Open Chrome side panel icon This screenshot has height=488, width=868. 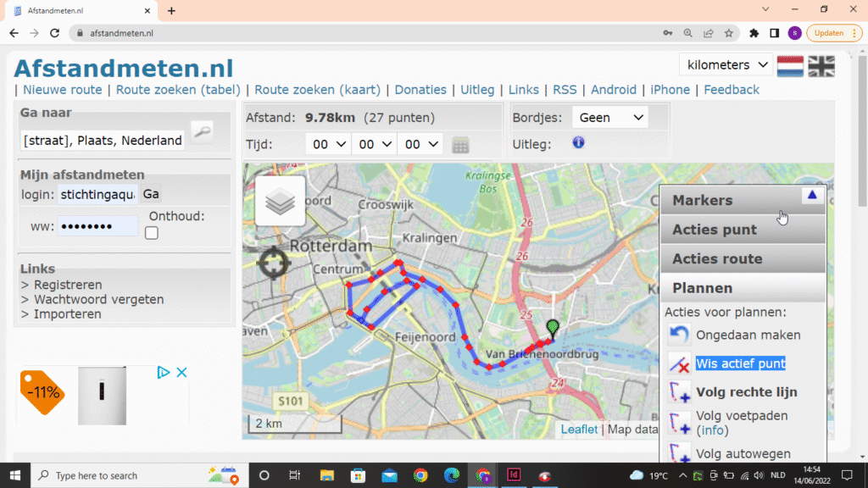775,33
